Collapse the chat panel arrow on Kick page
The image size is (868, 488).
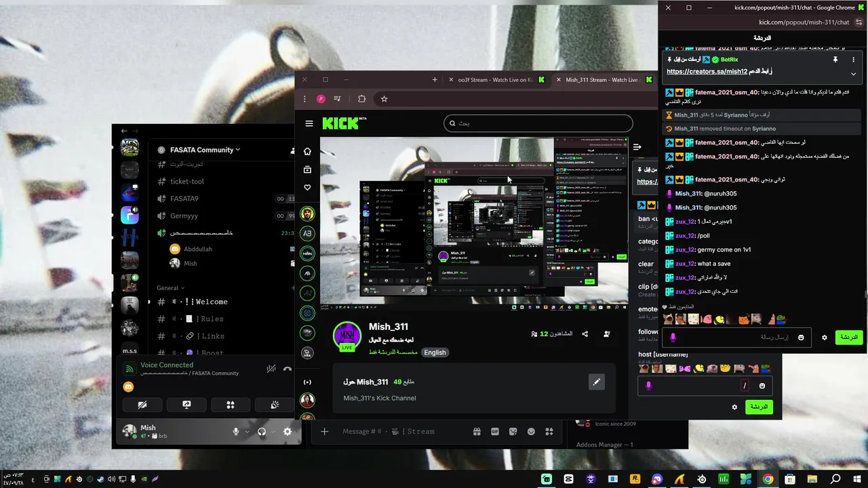637,146
